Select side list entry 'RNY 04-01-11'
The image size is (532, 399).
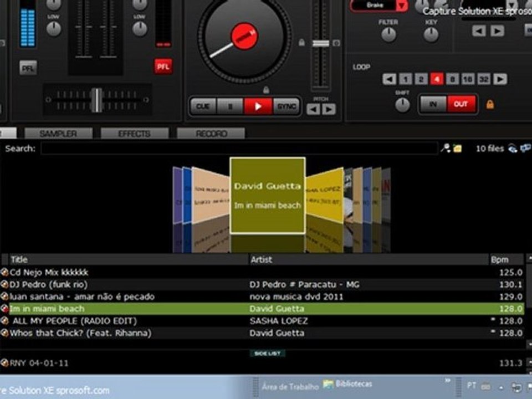click(x=262, y=363)
